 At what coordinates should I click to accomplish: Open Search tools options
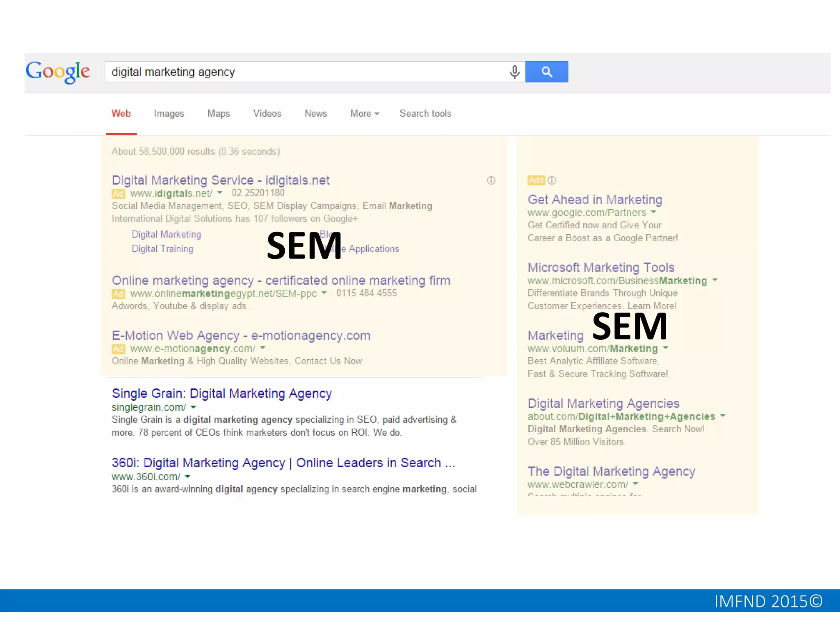(x=425, y=114)
